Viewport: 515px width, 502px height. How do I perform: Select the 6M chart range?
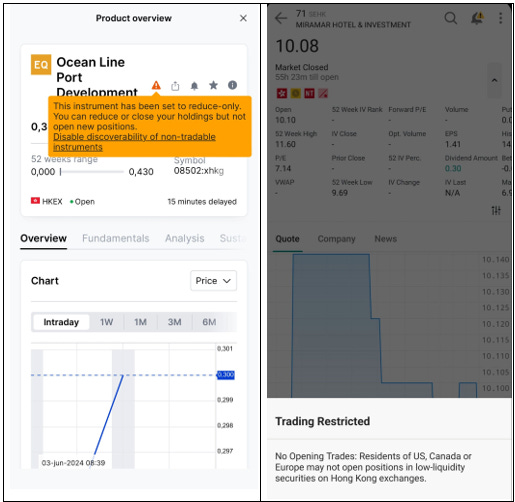[209, 322]
